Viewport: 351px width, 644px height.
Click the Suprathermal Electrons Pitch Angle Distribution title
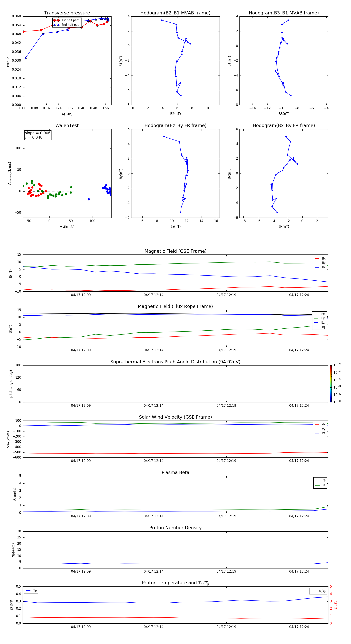(x=175, y=362)
